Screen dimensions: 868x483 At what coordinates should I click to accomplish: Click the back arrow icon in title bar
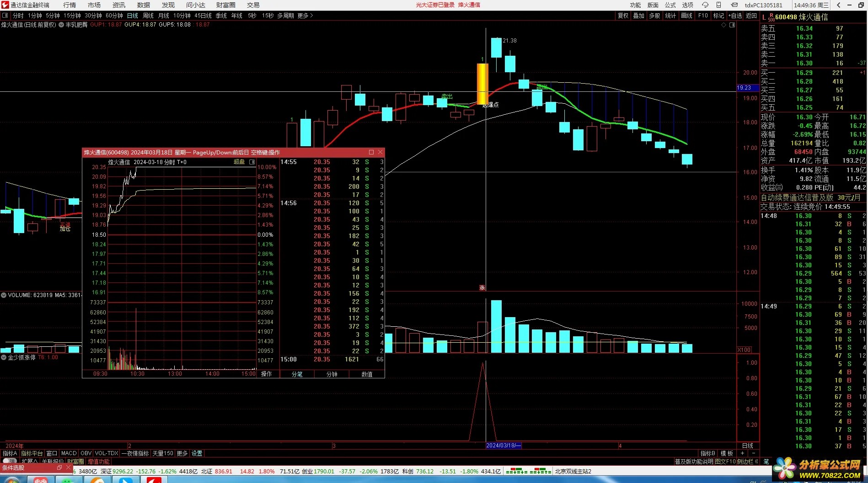point(838,5)
